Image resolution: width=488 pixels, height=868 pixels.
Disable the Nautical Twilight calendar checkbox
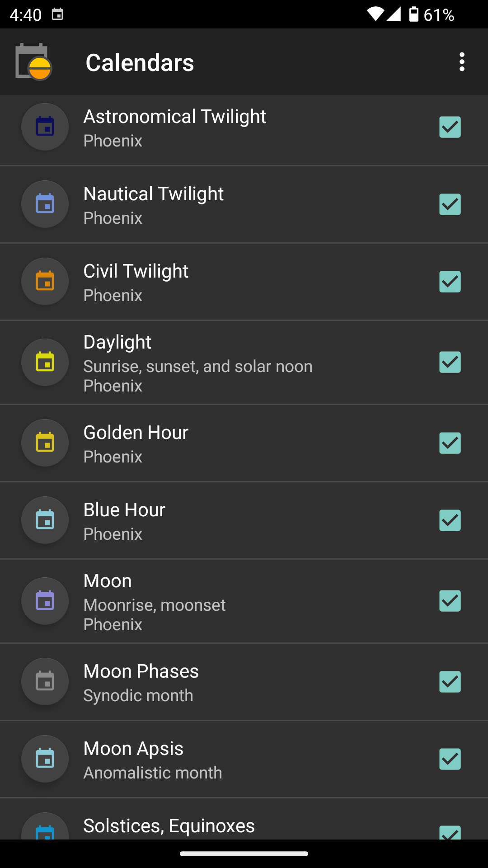pyautogui.click(x=450, y=204)
